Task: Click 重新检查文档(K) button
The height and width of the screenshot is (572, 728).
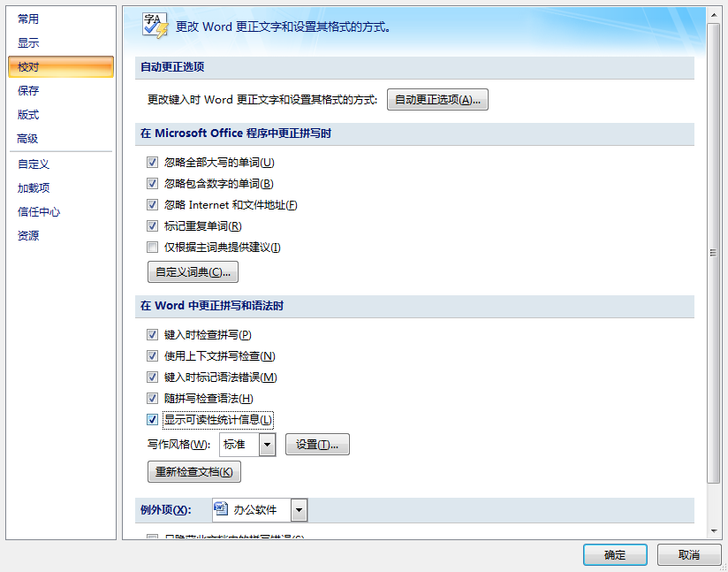Action: coord(194,472)
